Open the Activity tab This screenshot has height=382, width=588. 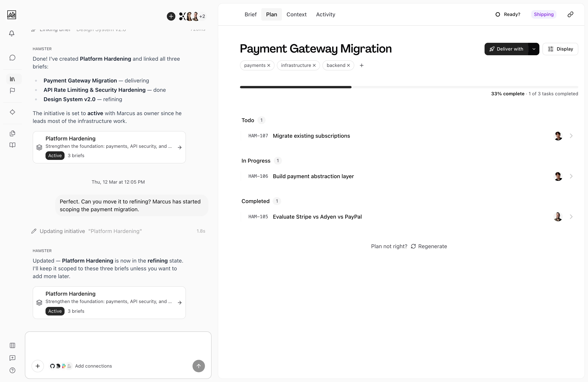click(325, 14)
